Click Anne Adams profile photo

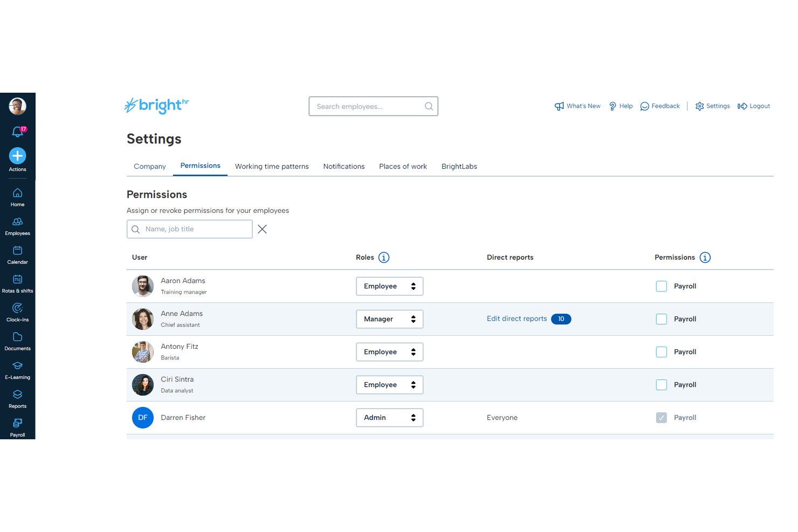click(x=143, y=319)
